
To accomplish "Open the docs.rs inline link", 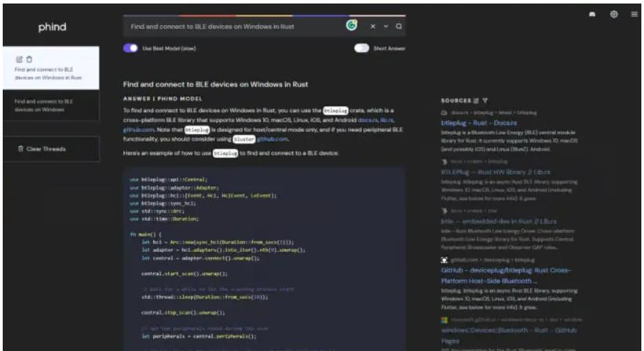I will pos(368,120).
